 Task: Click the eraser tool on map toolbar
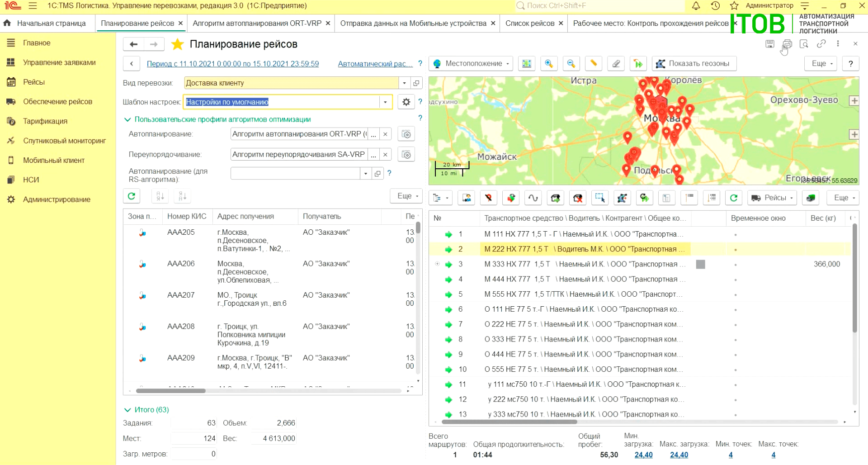(616, 64)
